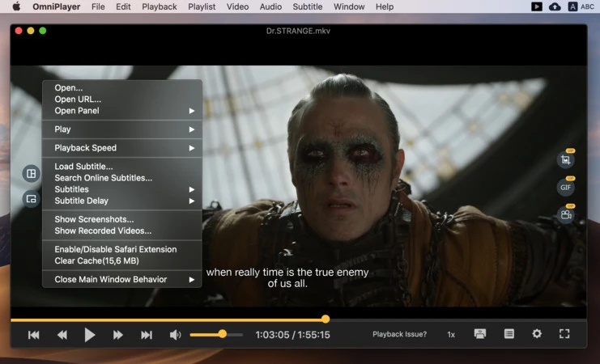Start video recording with camera icon

tap(565, 215)
